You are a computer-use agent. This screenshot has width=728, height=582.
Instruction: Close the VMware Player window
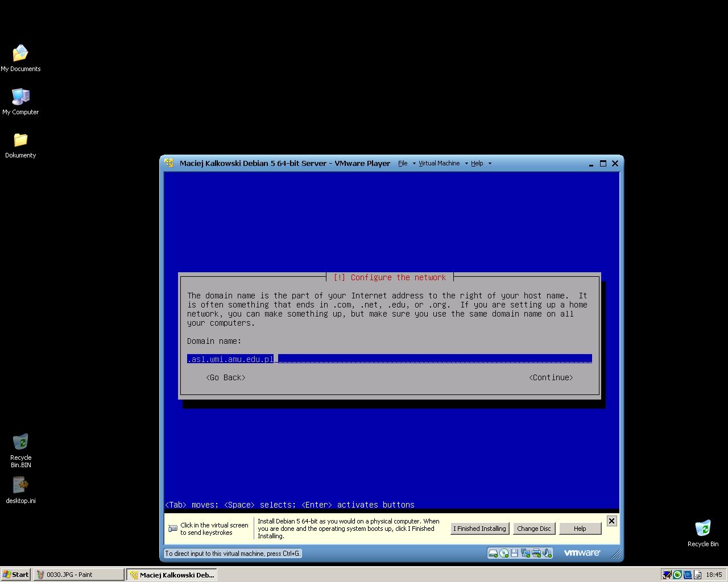click(x=615, y=163)
